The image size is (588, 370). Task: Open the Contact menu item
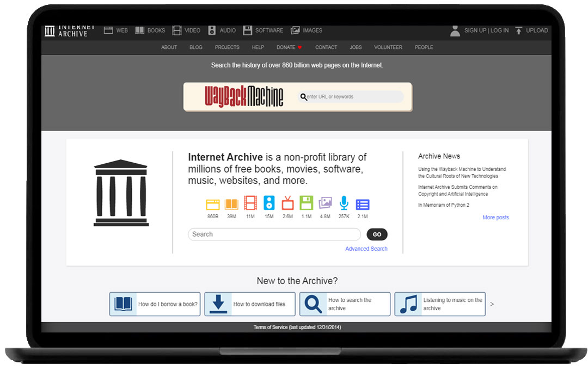pyautogui.click(x=326, y=47)
